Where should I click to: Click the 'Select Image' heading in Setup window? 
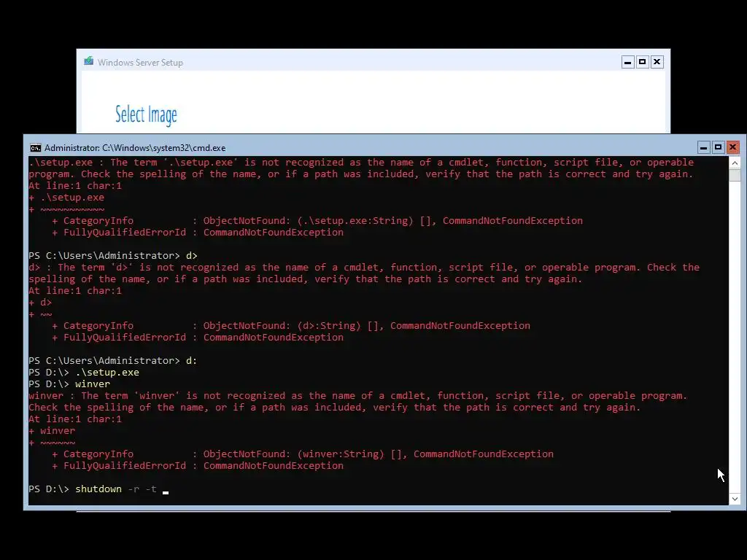pos(146,114)
